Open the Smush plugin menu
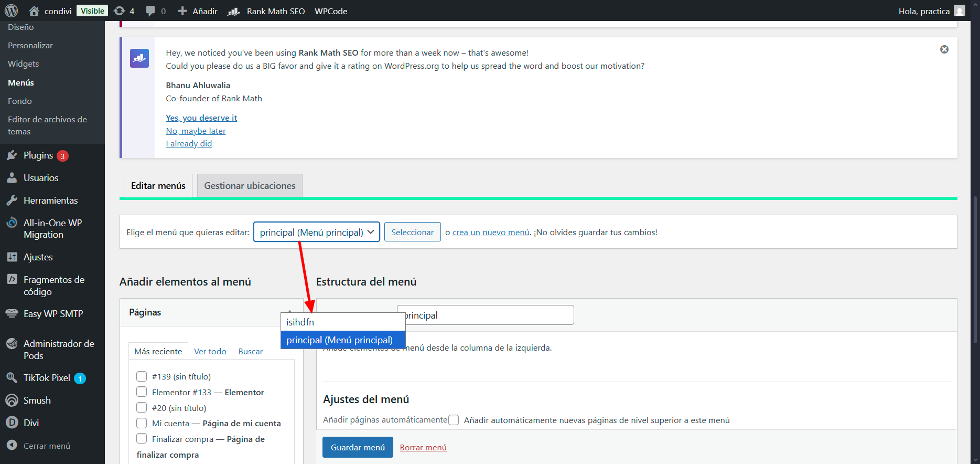The image size is (980, 464). point(37,400)
